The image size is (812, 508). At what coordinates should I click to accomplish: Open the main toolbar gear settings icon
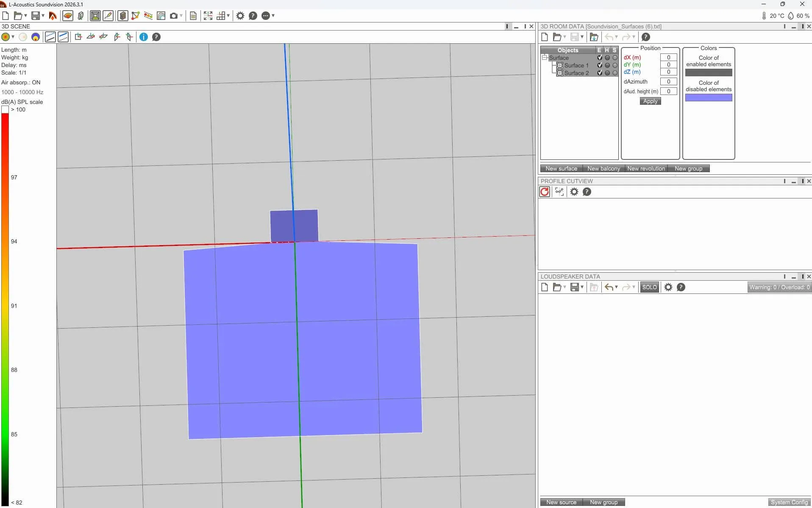[x=240, y=16]
